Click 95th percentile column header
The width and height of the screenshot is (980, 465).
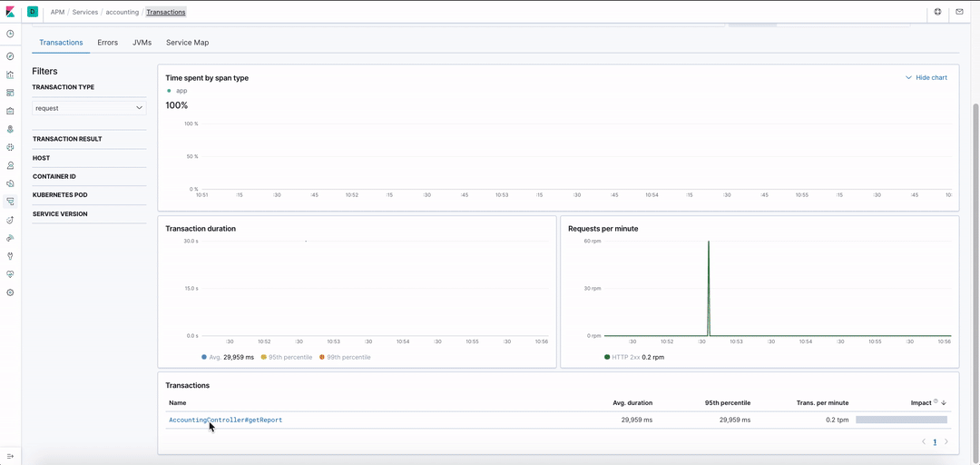(730, 402)
